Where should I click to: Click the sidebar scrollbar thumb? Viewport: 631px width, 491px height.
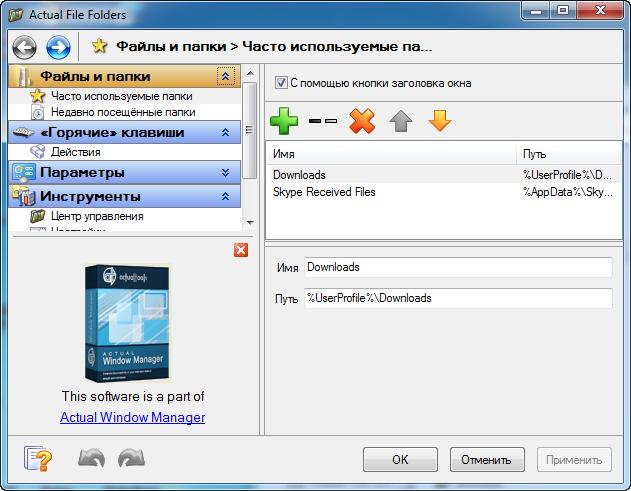[250, 130]
